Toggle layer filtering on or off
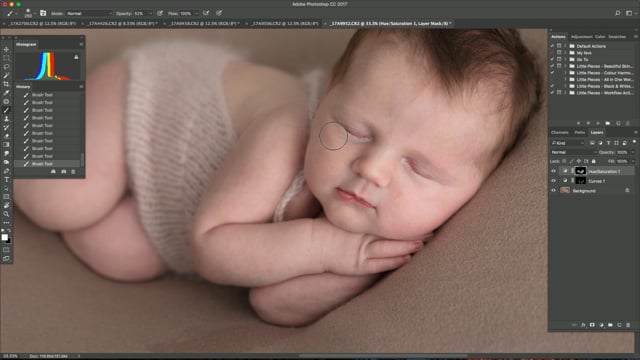Image resolution: width=640 pixels, height=360 pixels. pos(634,142)
